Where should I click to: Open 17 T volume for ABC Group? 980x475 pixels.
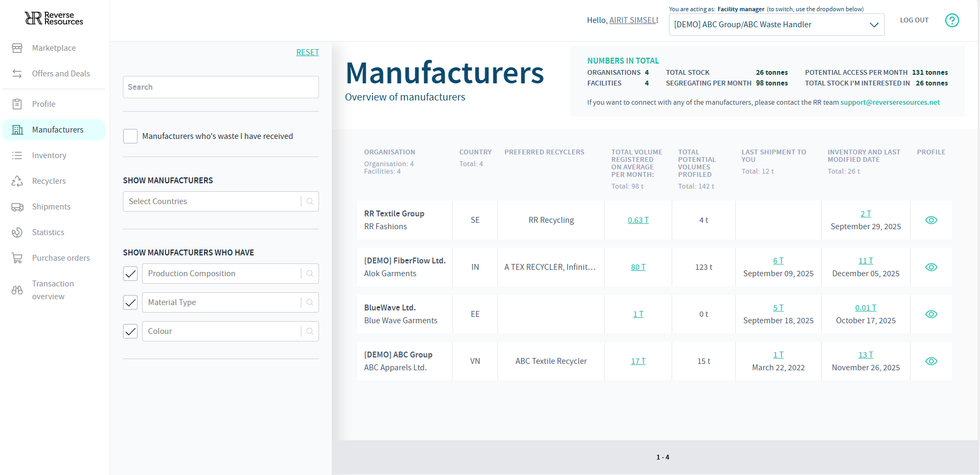point(638,361)
